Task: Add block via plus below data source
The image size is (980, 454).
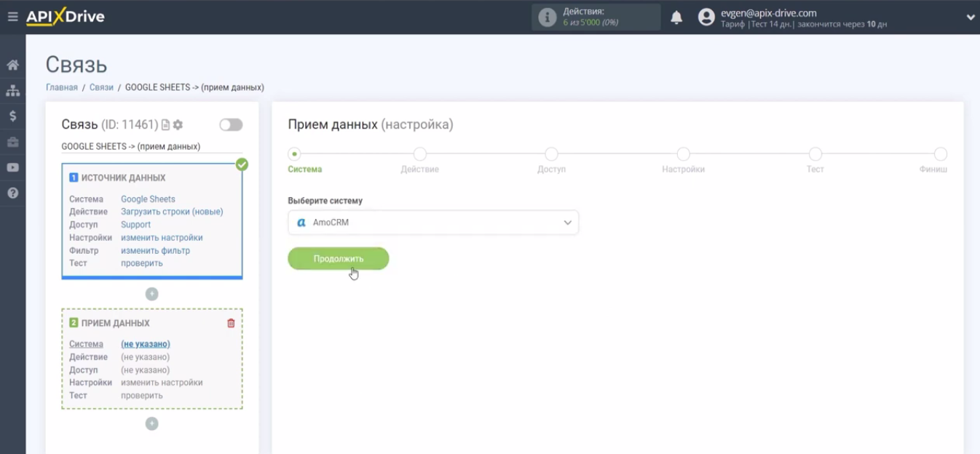Action: [x=151, y=294]
